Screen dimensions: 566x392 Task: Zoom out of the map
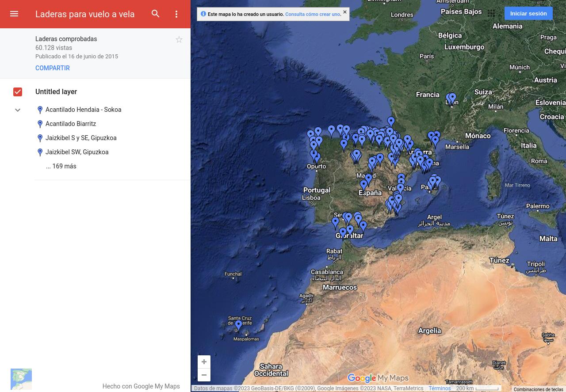[x=204, y=375]
